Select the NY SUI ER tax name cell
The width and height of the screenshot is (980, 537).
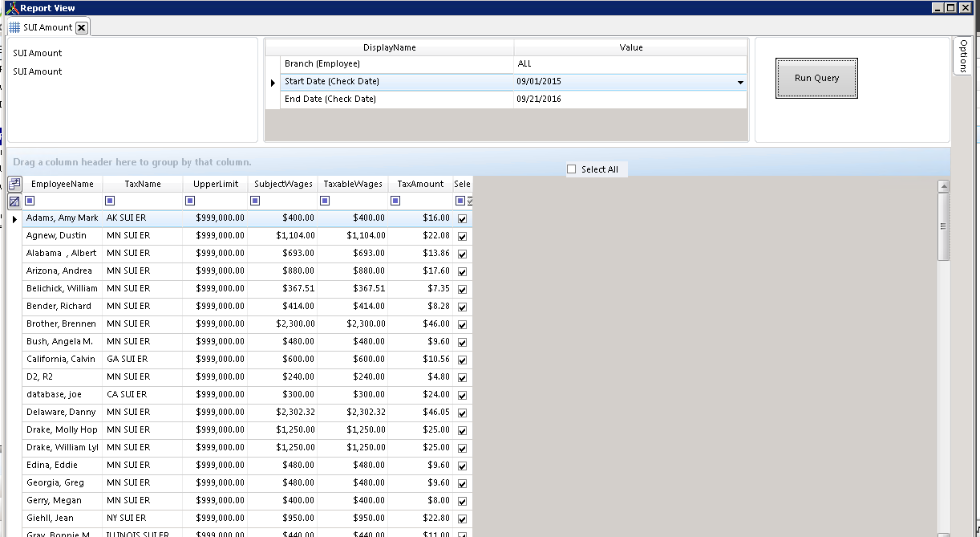pos(143,519)
